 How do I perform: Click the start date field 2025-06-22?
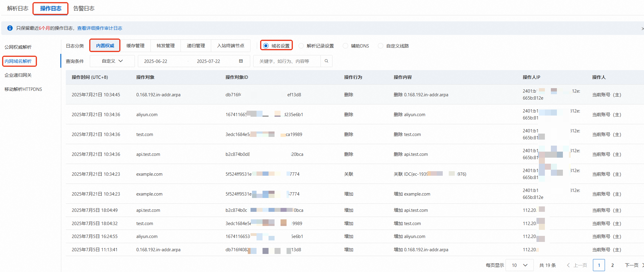tap(156, 61)
